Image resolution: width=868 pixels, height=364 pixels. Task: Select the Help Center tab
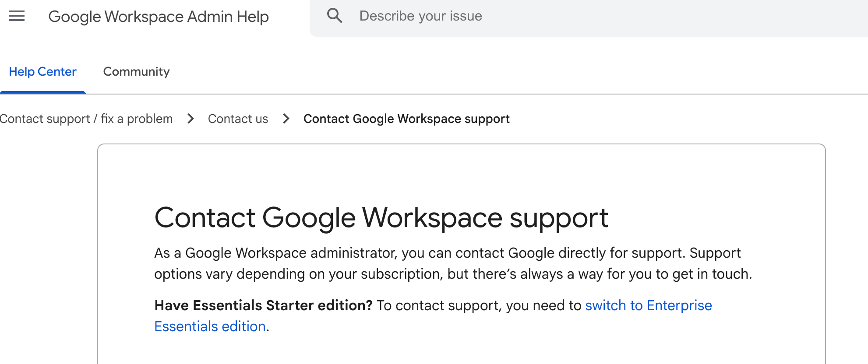click(42, 71)
